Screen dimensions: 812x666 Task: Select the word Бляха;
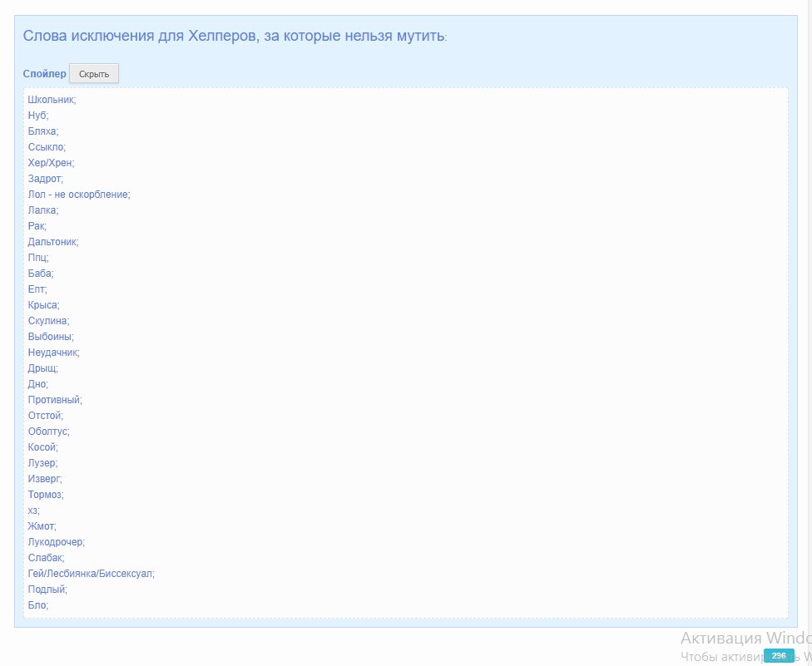pyautogui.click(x=43, y=131)
